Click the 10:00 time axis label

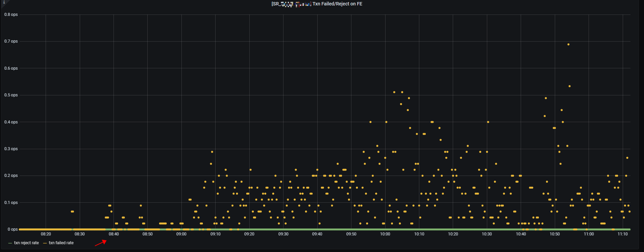(x=385, y=234)
